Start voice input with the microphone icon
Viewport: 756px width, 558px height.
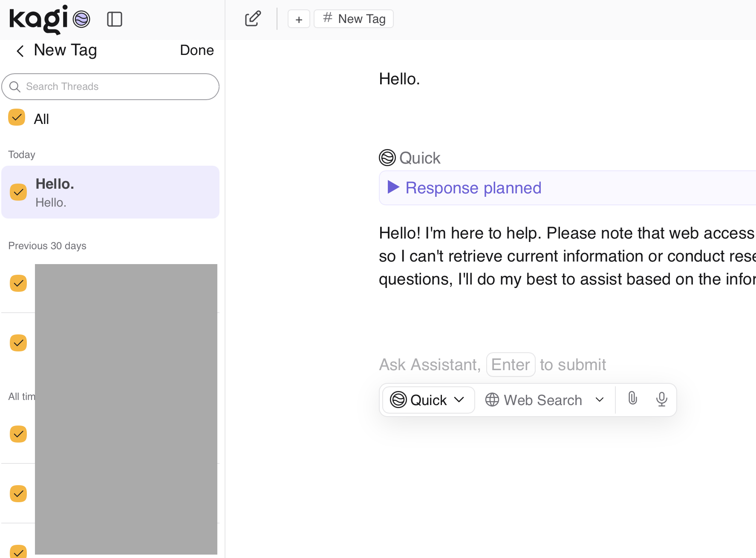(661, 399)
